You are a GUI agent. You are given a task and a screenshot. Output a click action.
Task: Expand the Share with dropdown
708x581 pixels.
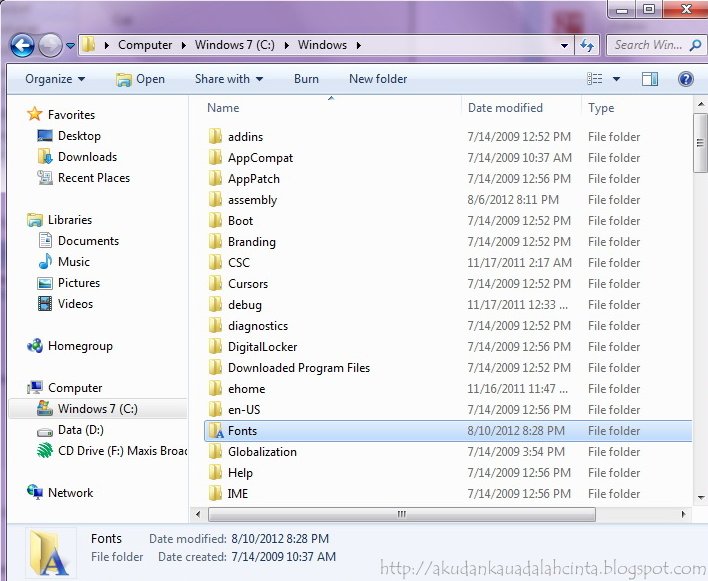click(229, 79)
